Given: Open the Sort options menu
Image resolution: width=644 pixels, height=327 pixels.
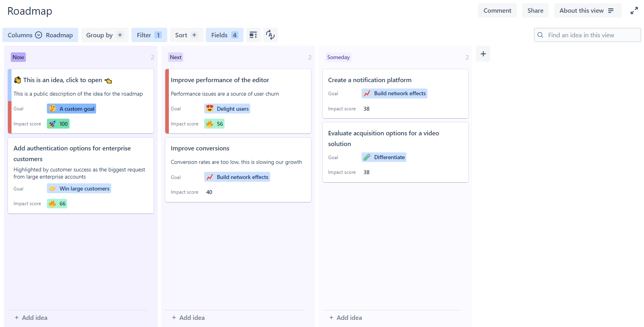Looking at the screenshot, I should pos(186,35).
